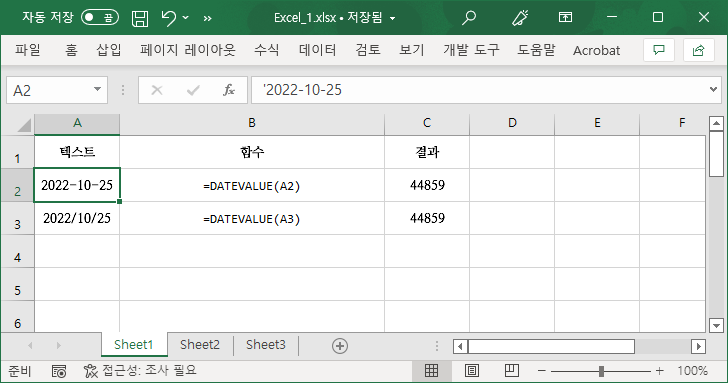Click the Insert Function fx icon
Screen dimensions: 728x383
click(229, 90)
